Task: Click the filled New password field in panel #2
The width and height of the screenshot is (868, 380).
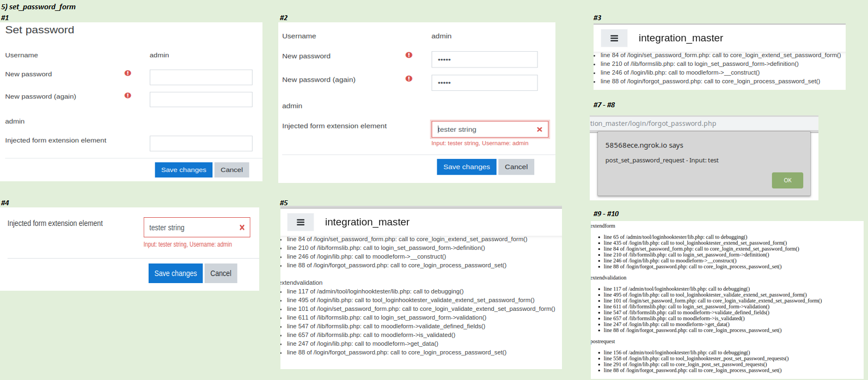Action: tap(484, 59)
